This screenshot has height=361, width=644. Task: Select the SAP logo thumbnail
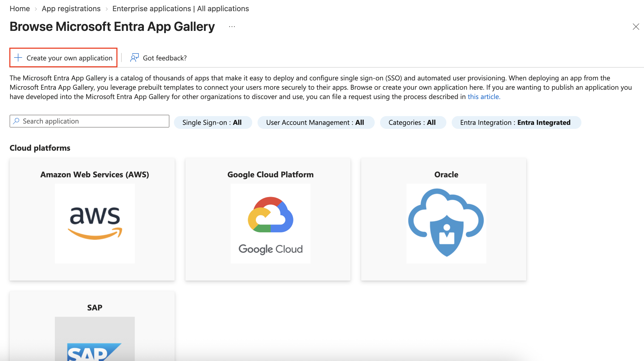(95, 339)
